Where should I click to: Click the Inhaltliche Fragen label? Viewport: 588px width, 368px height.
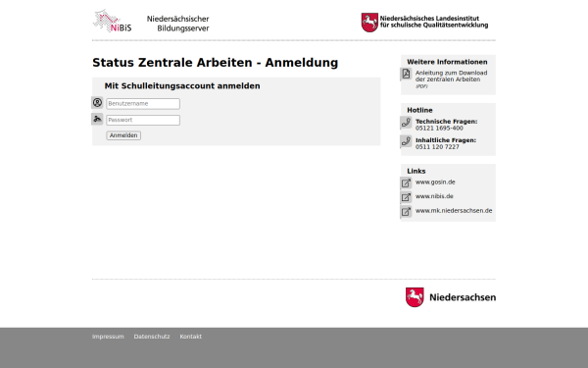446,140
